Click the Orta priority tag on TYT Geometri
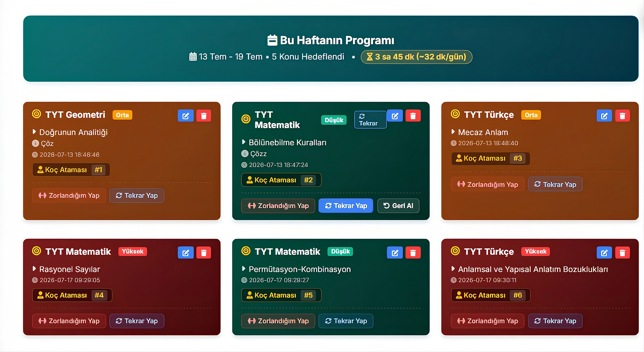 tap(122, 115)
